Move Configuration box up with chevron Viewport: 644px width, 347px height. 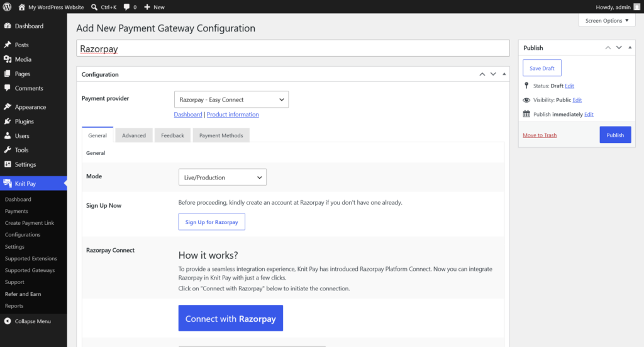tap(482, 74)
